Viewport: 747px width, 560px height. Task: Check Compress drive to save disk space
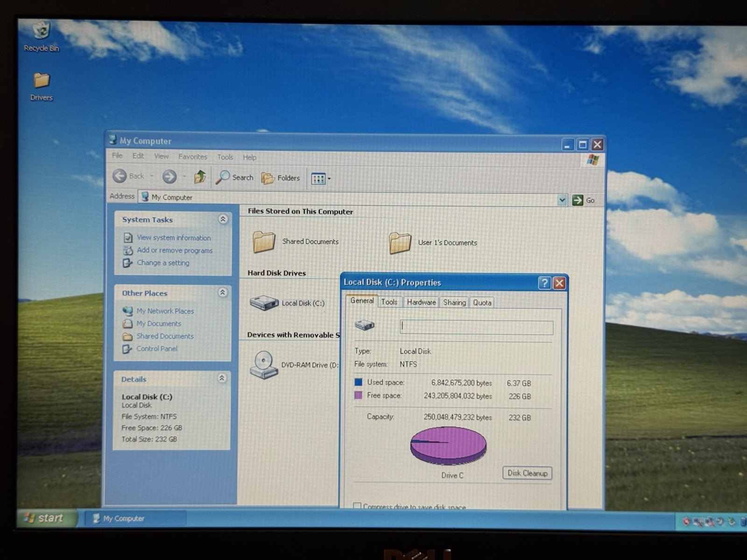(357, 506)
